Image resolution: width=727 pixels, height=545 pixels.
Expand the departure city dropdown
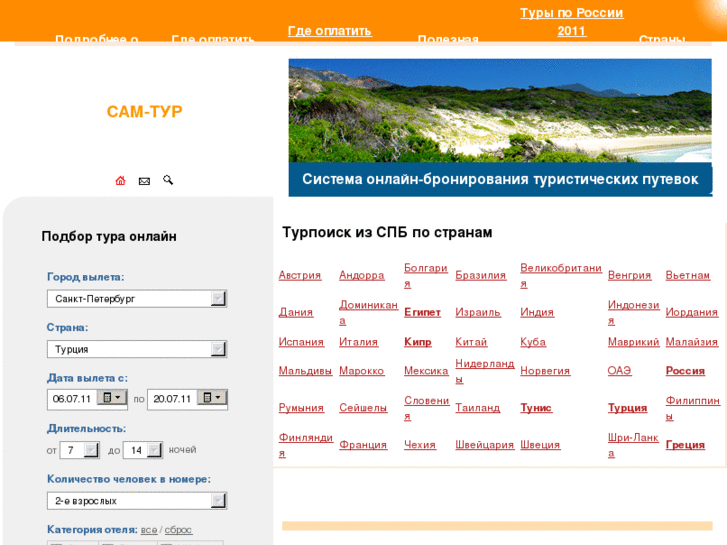tap(218, 299)
